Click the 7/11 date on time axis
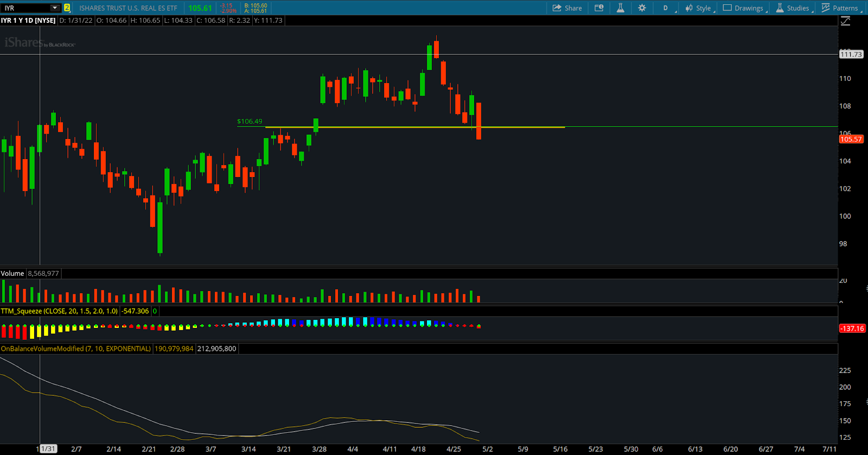Viewport: 868px width, 455px height. pyautogui.click(x=829, y=449)
